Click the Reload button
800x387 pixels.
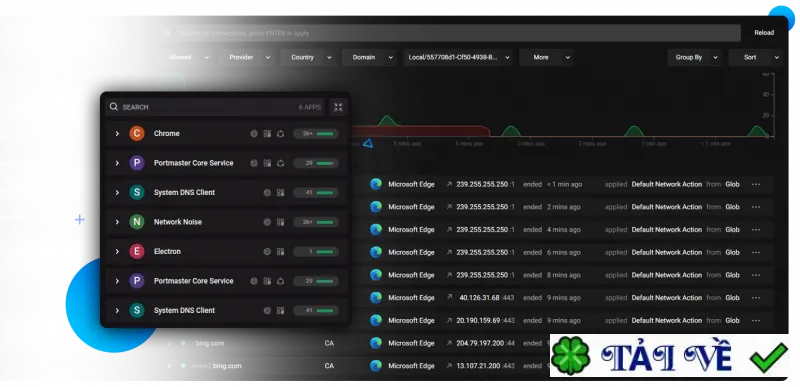click(764, 33)
